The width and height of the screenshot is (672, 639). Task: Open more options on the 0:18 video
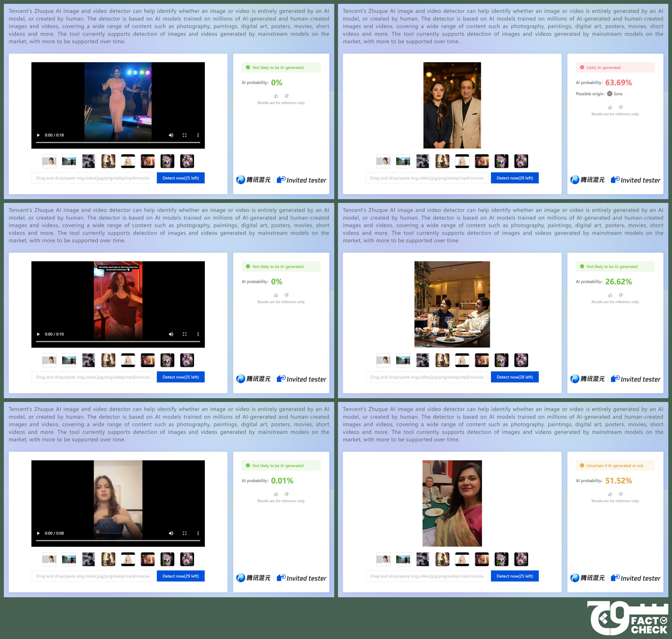point(198,135)
